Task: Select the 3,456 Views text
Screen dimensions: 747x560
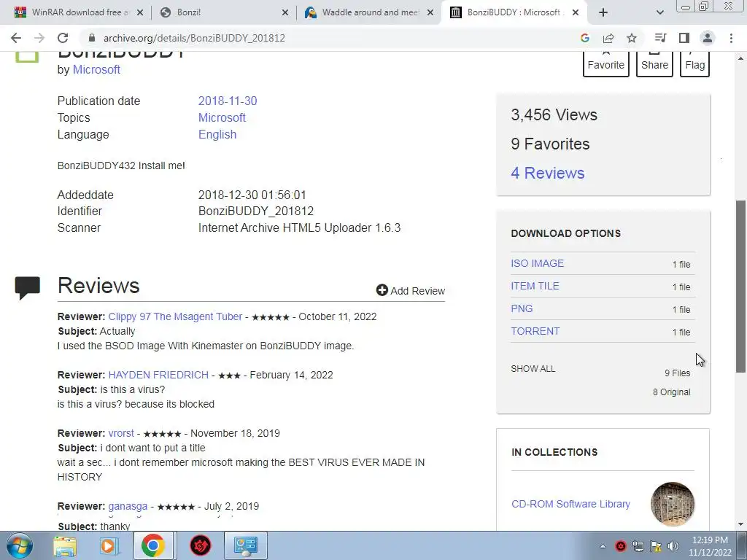Action: pyautogui.click(x=554, y=114)
